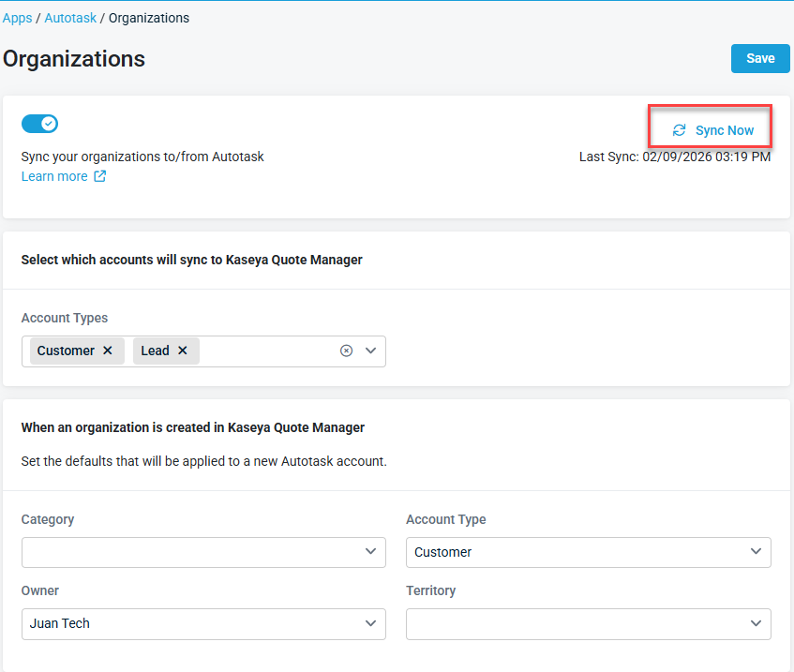
Task: Click the Sync Now button text
Action: coord(724,130)
